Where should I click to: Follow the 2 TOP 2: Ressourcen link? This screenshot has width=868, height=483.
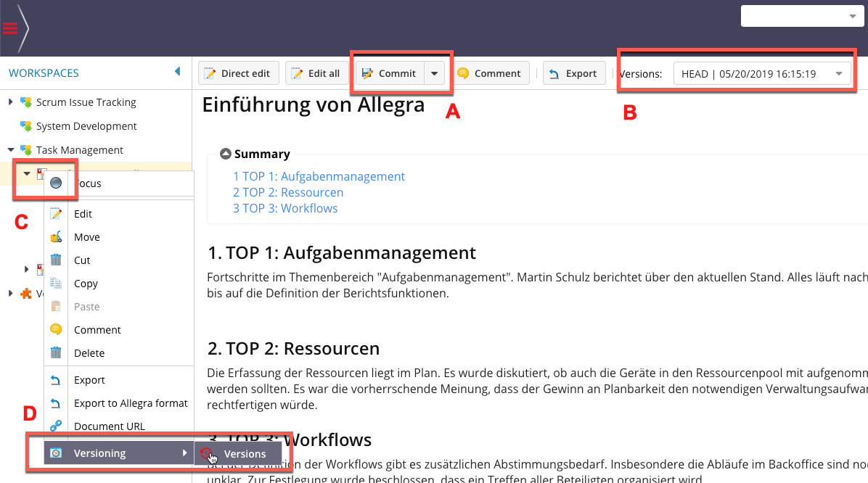(x=288, y=192)
